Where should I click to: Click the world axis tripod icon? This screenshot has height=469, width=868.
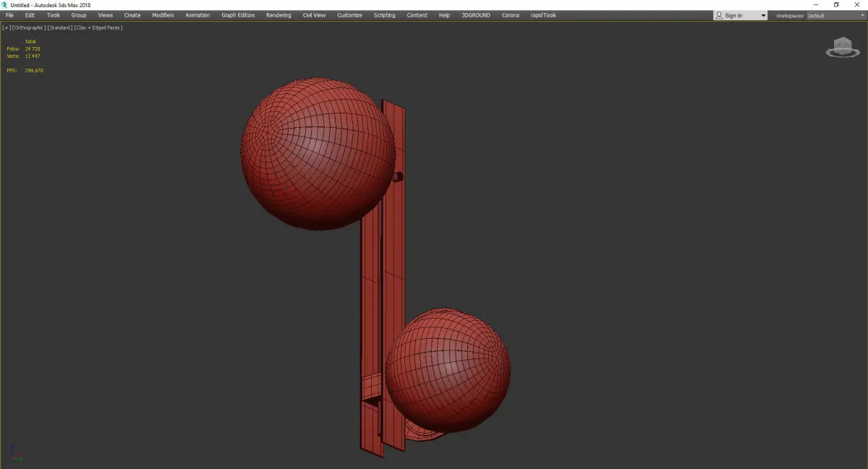pyautogui.click(x=17, y=455)
